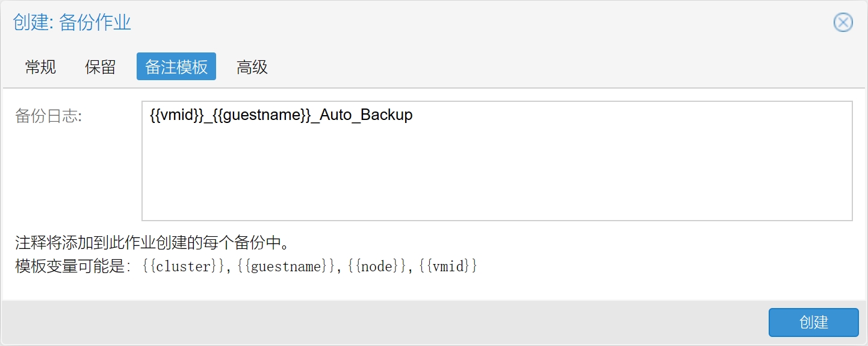The height and width of the screenshot is (346, 868).
Task: Click the {{cluster}} variable in the hint
Action: 183,266
